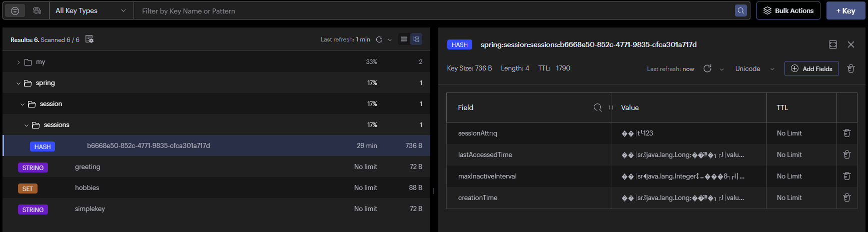Add a new key with + Key
Image resolution: width=868 pixels, height=232 pixels.
(x=845, y=10)
